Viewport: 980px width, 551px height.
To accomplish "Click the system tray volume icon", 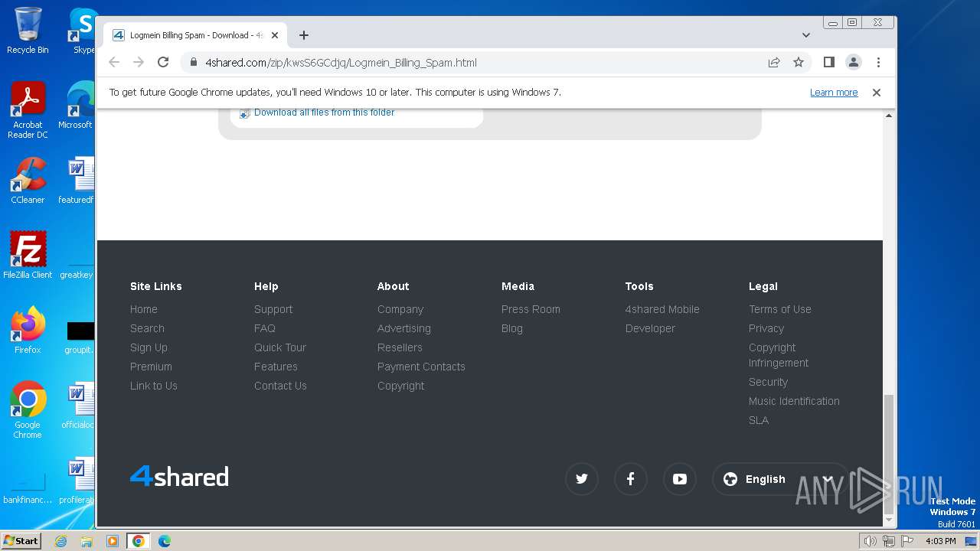I will click(x=870, y=541).
